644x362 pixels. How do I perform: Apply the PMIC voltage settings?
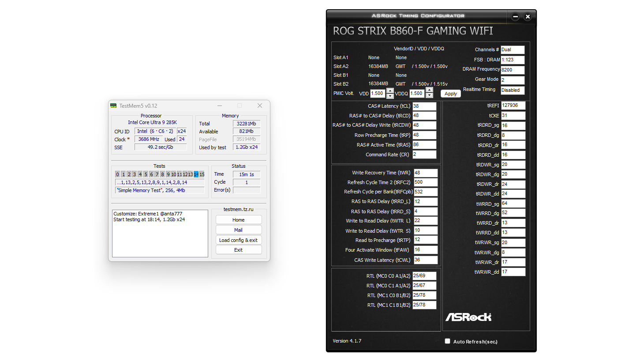pyautogui.click(x=450, y=93)
